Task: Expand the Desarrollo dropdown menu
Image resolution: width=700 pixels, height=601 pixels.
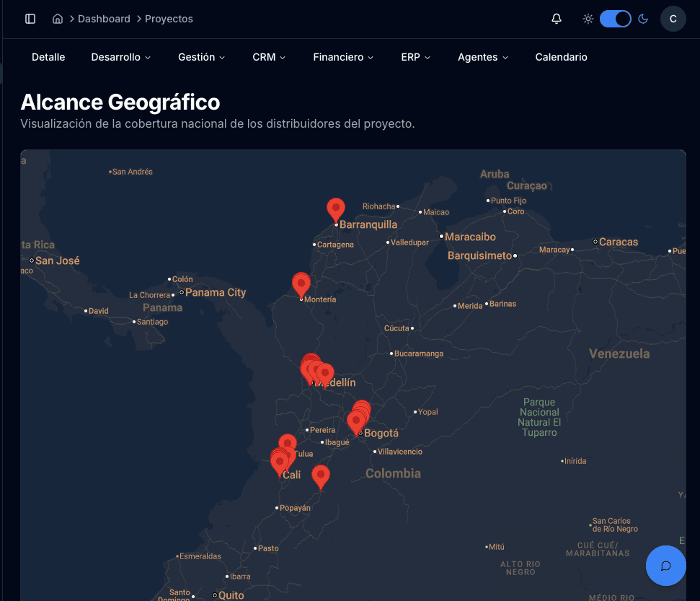Action: pos(120,57)
